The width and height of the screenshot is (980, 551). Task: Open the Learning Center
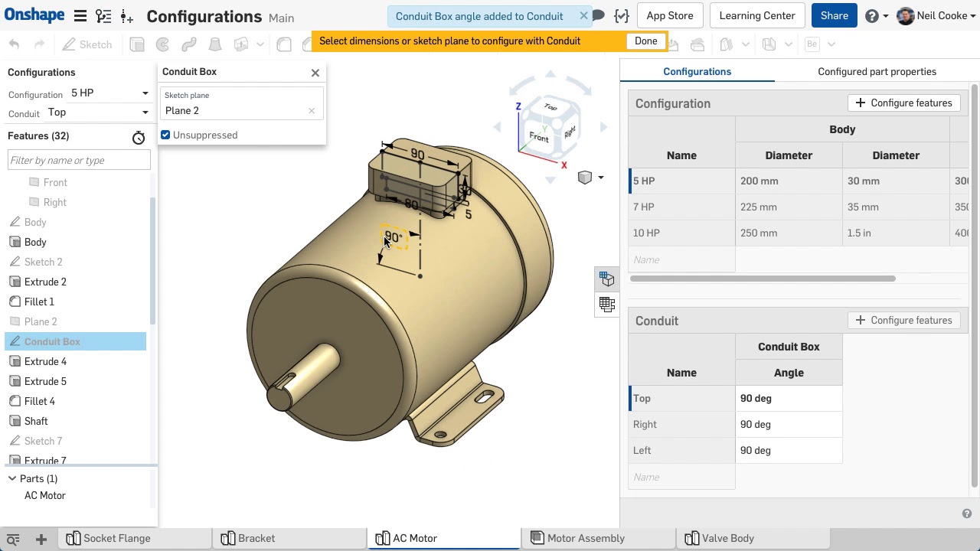pos(756,15)
